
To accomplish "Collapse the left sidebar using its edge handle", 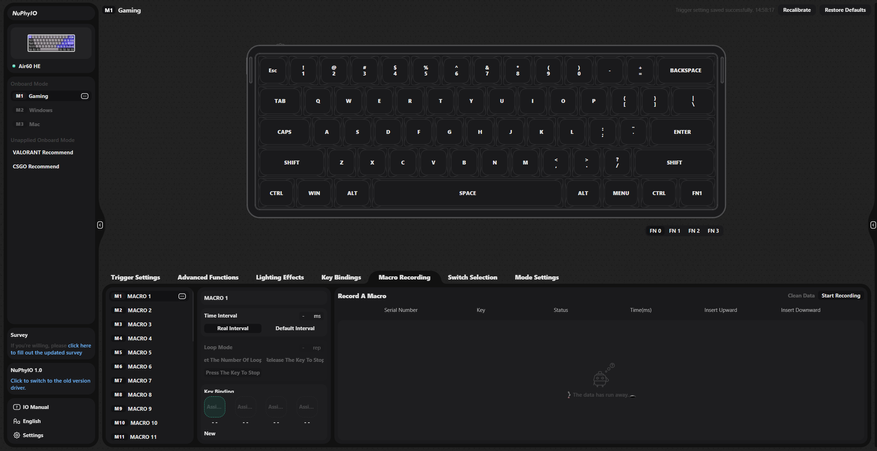I will (100, 225).
